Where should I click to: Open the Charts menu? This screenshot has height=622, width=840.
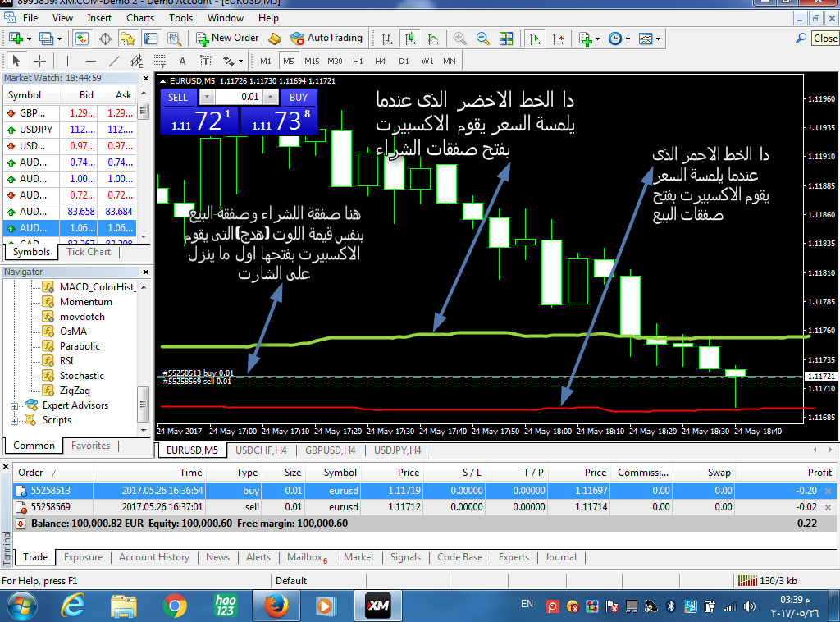(140, 18)
